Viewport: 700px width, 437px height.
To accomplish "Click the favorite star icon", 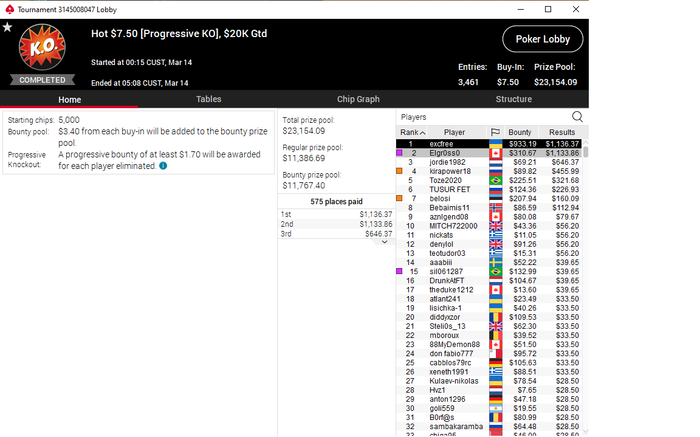I will [x=7, y=27].
